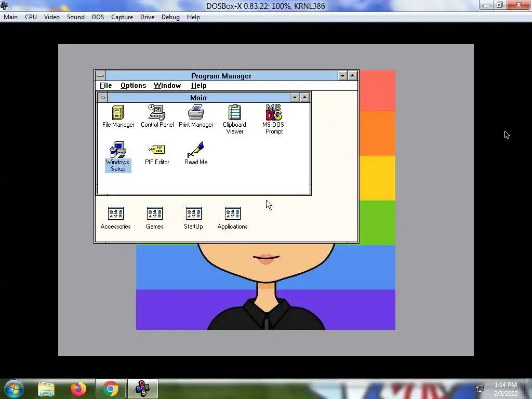Screen dimensions: 532x399
Task: Open DOSBox-X Video menu
Action: [52, 17]
